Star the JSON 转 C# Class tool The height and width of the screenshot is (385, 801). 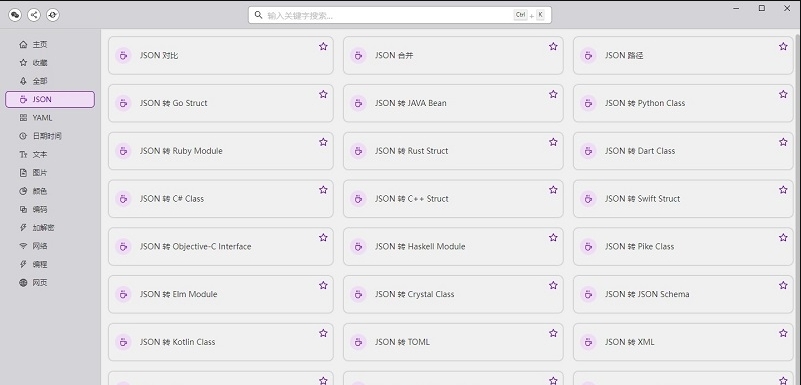coord(323,190)
